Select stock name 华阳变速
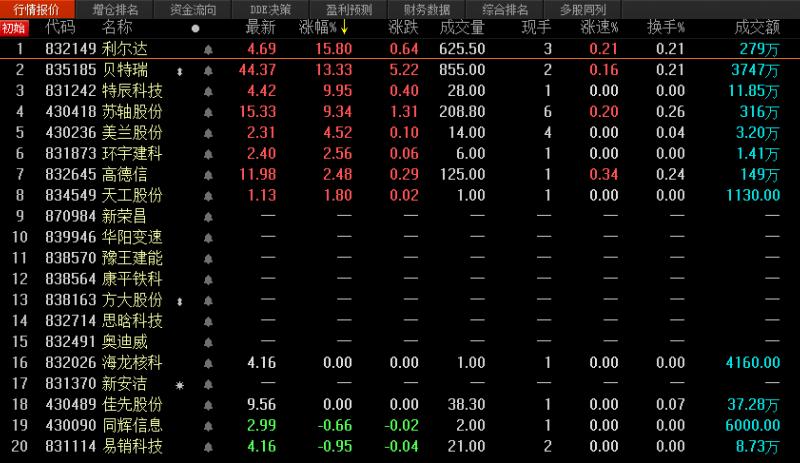This screenshot has height=463, width=800. click(132, 237)
